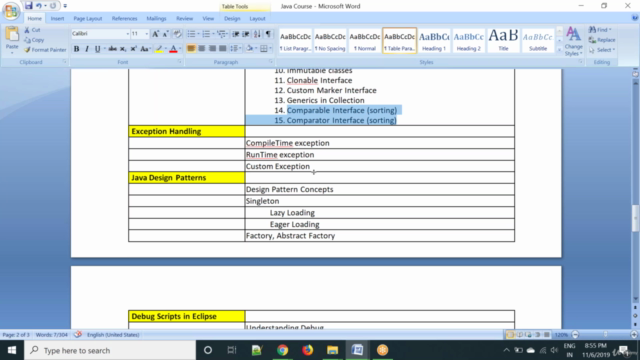Open the Find tool
Image resolution: width=640 pixels, height=360 pixels.
point(600,30)
